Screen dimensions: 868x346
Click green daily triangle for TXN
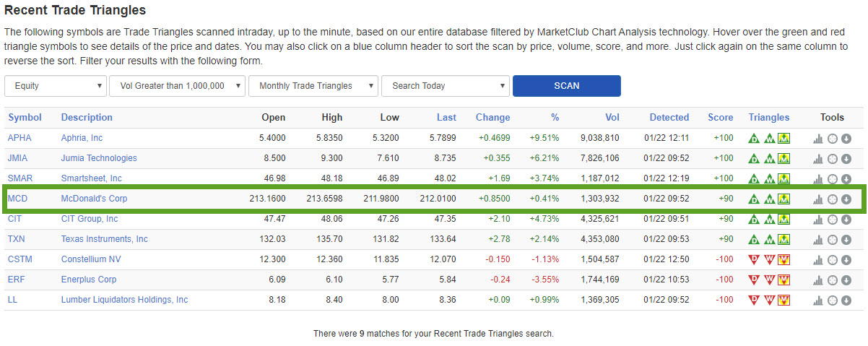click(754, 240)
